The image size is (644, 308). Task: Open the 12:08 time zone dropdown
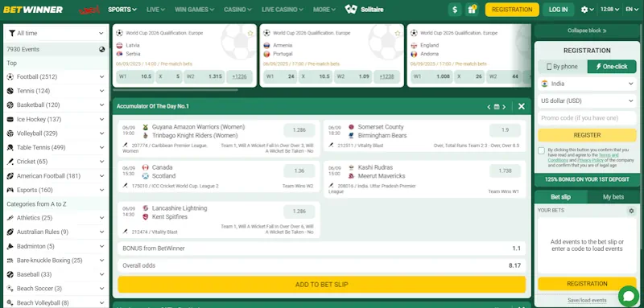point(609,10)
